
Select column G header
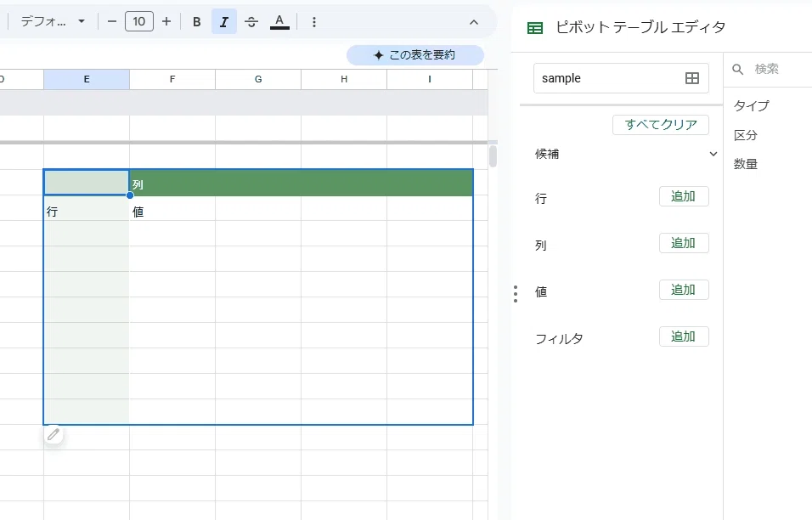tap(258, 79)
